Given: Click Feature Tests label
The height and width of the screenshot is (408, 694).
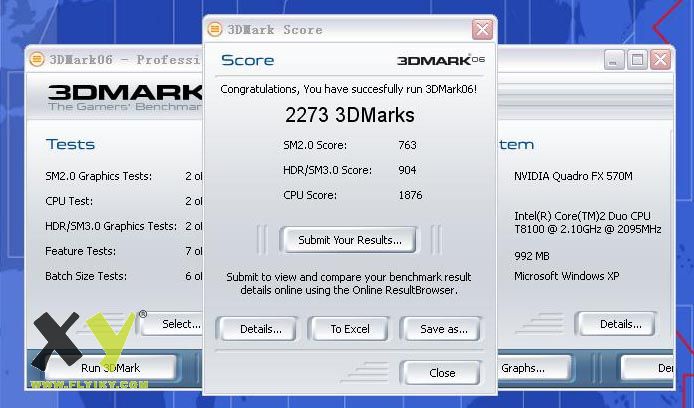Looking at the screenshot, I should pos(81,251).
